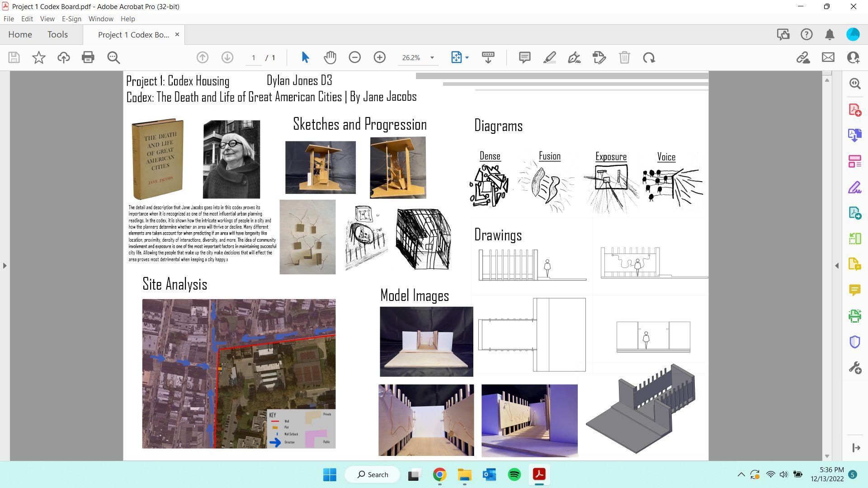This screenshot has width=868, height=488.
Task: Collapse the right tools pane
Action: pyautogui.click(x=837, y=266)
